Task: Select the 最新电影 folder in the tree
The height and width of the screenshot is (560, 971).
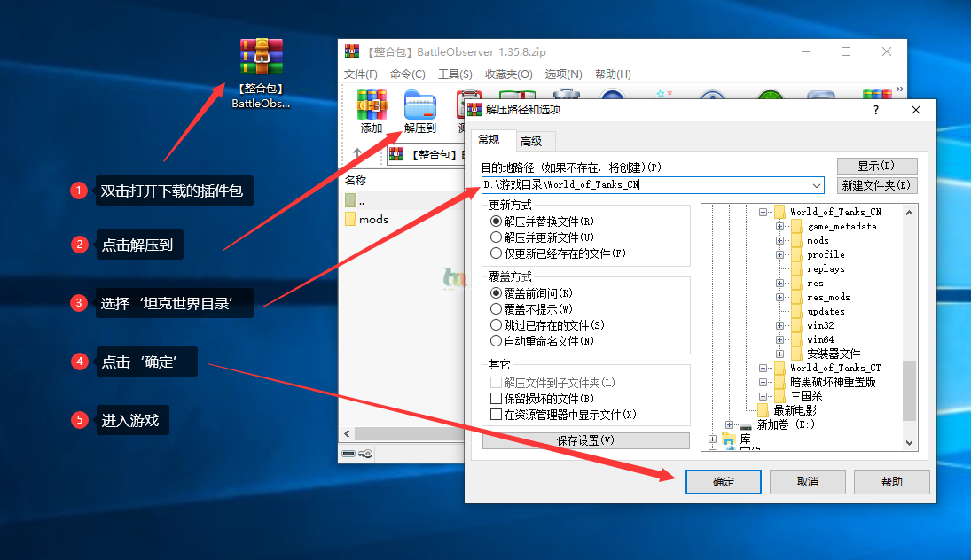Action: 795,410
